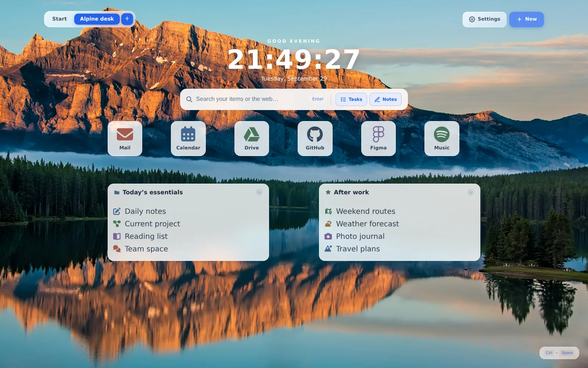
Task: Collapse the Today's essentials panel
Action: tap(259, 192)
